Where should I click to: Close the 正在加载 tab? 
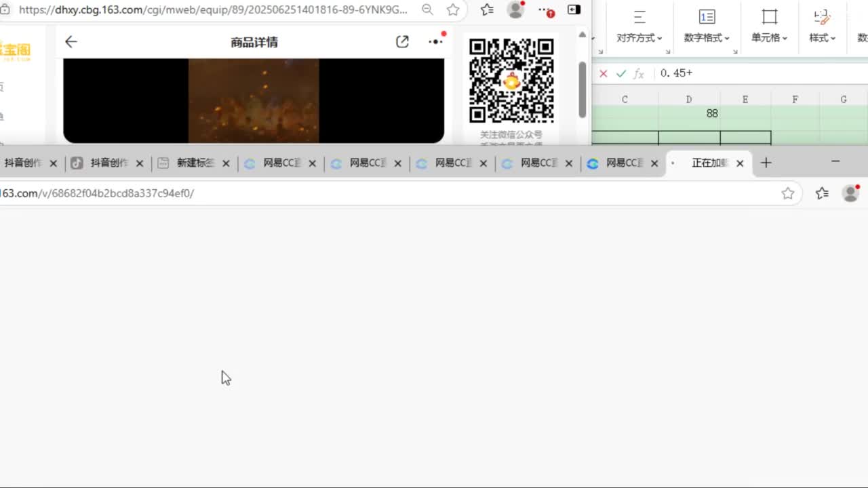coord(740,163)
